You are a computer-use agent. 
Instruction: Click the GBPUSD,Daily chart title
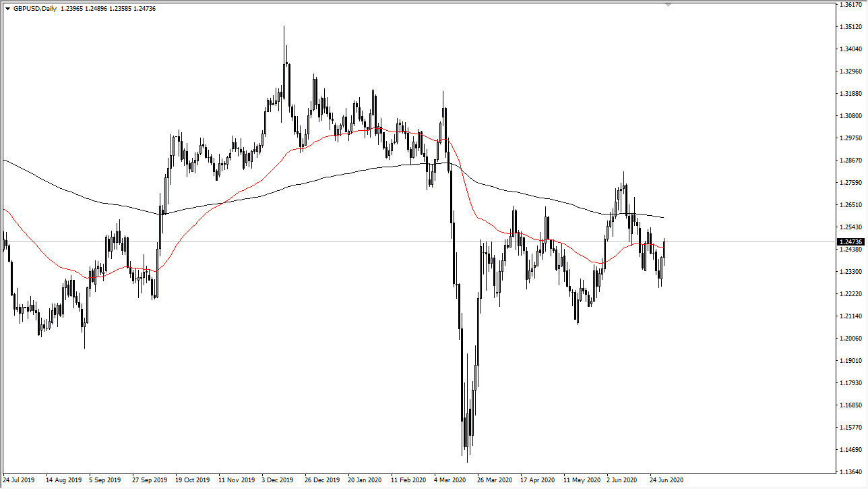pyautogui.click(x=35, y=8)
